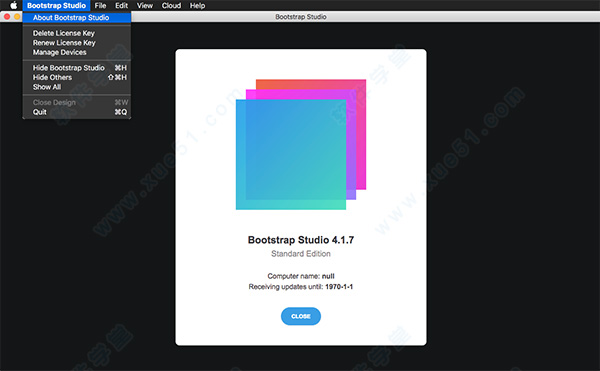Select Manage Devices entry
This screenshot has width=600, height=371.
(77, 52)
